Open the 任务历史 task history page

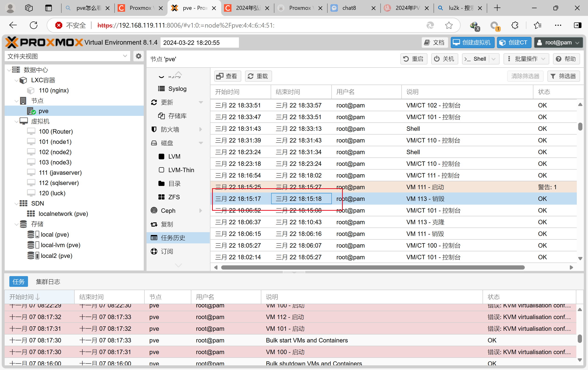pos(178,238)
